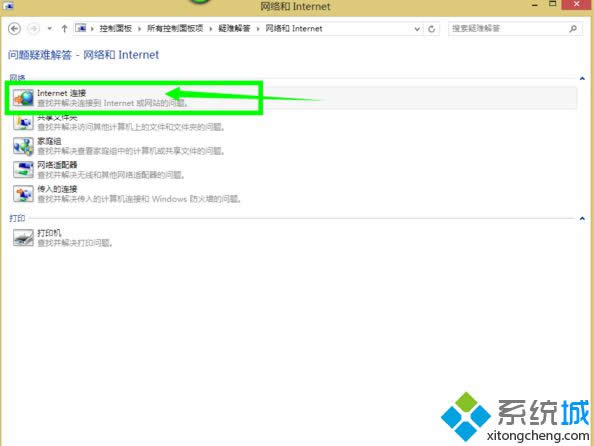Viewport: 594px width, 446px height.
Task: Select 疑难解答 in the breadcrumb path
Action: (x=234, y=28)
